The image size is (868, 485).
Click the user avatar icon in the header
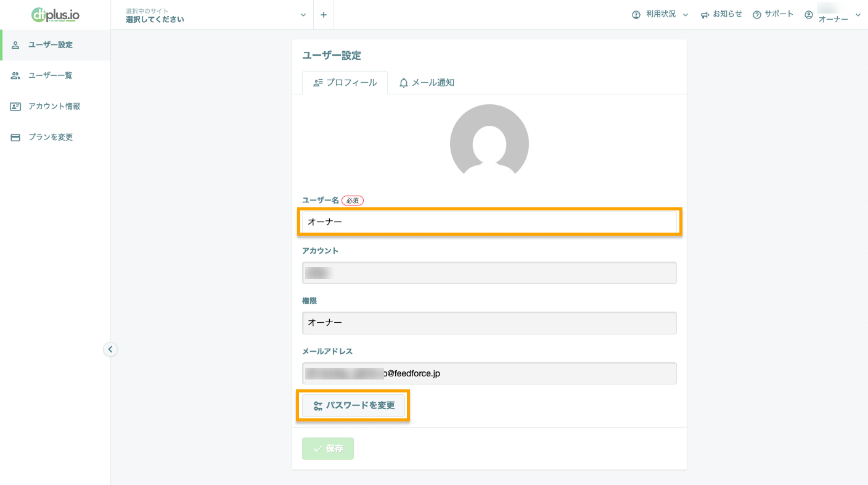coord(809,15)
